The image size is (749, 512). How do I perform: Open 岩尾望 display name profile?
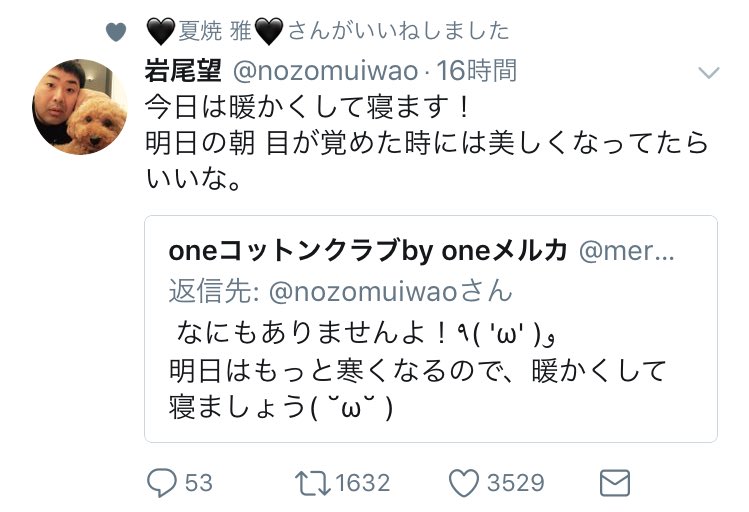pyautogui.click(x=184, y=70)
